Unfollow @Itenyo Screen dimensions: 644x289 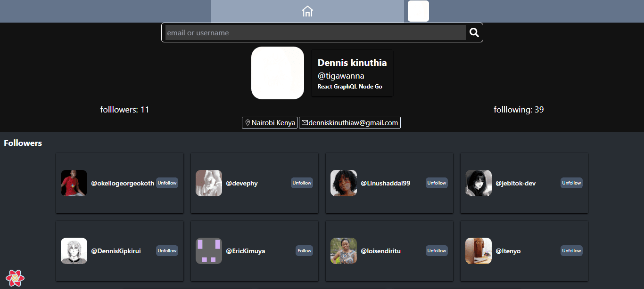pyautogui.click(x=571, y=251)
